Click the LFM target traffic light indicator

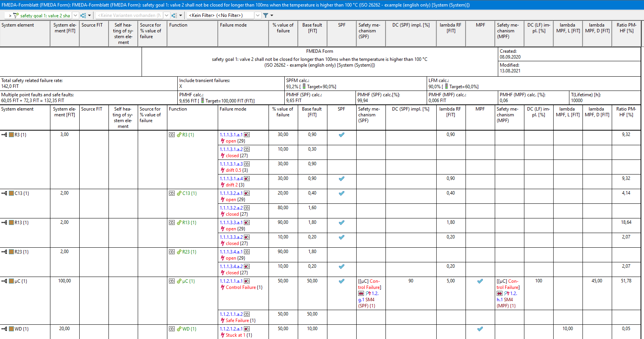tap(446, 86)
